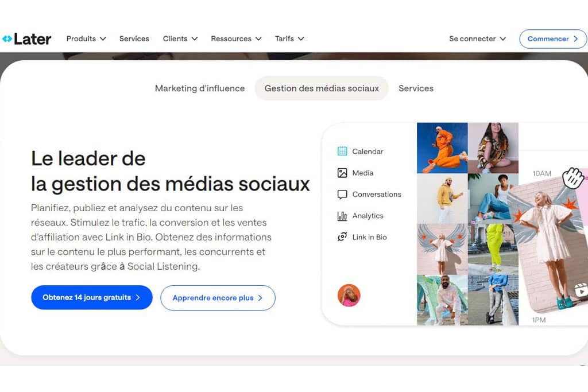Expand the Clients dropdown menu

(180, 39)
